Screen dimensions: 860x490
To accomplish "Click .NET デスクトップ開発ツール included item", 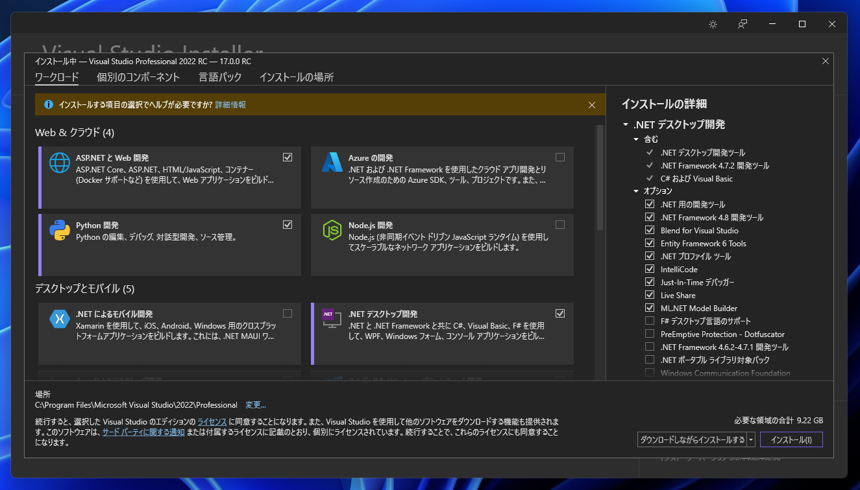I will [703, 153].
